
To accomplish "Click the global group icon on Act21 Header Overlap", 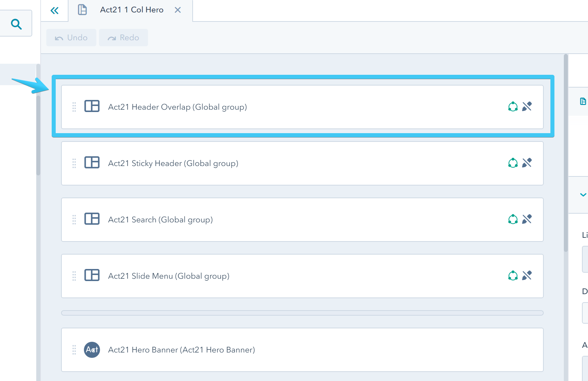I will 512,106.
